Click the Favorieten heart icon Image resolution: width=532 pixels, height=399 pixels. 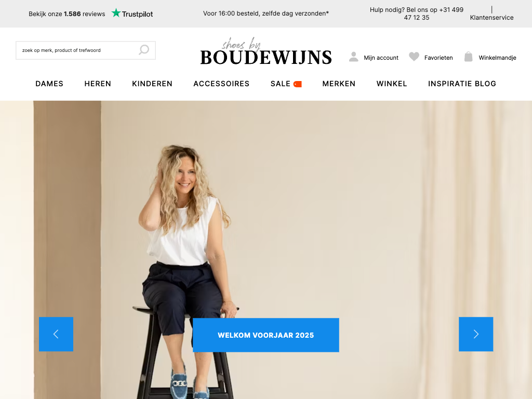[414, 57]
